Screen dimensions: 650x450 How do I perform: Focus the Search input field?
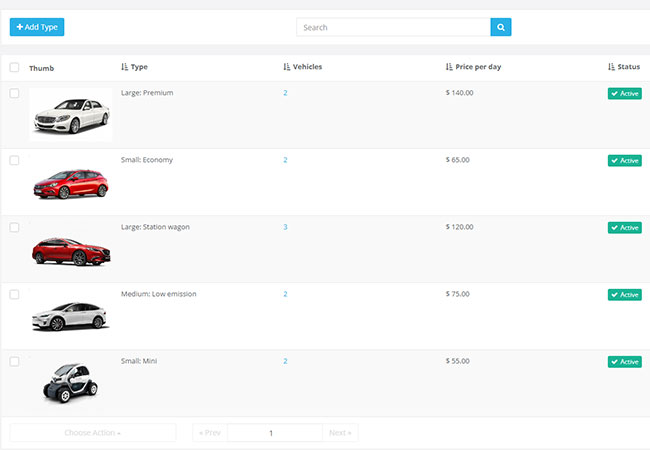click(x=393, y=27)
